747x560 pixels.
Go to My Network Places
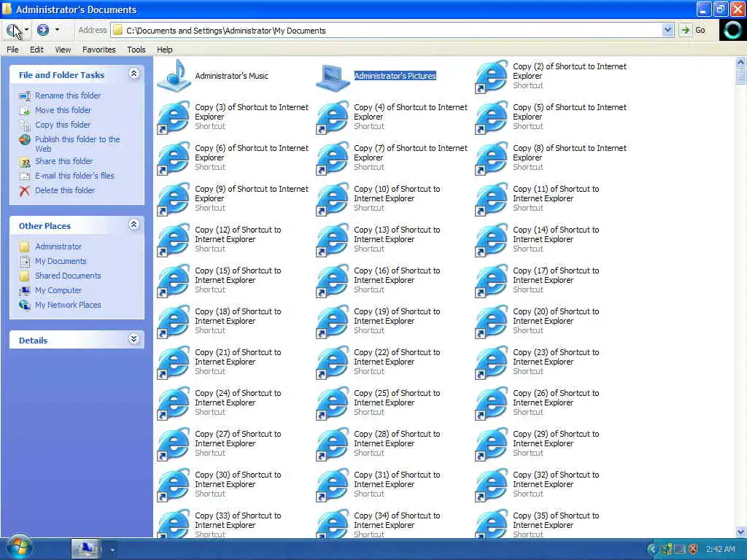(68, 305)
